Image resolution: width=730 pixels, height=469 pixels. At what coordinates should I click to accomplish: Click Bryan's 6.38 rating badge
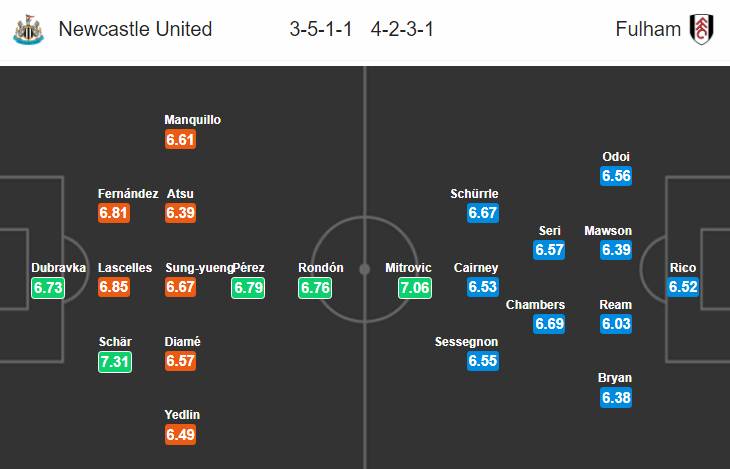click(616, 397)
